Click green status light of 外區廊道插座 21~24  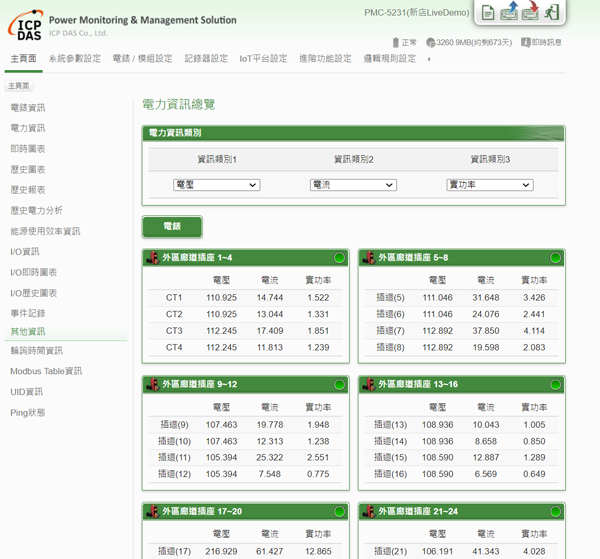click(555, 512)
